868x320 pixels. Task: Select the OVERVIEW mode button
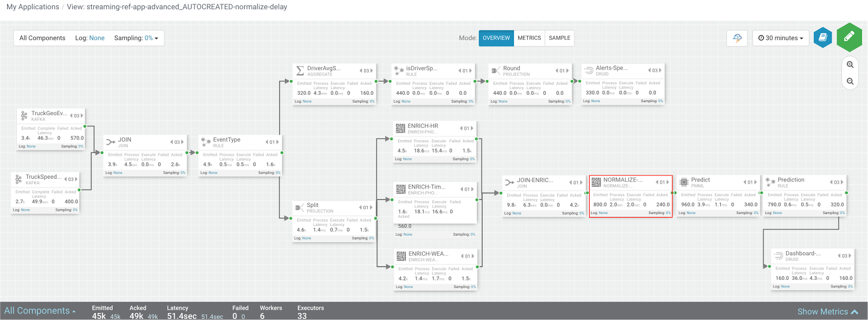(496, 38)
